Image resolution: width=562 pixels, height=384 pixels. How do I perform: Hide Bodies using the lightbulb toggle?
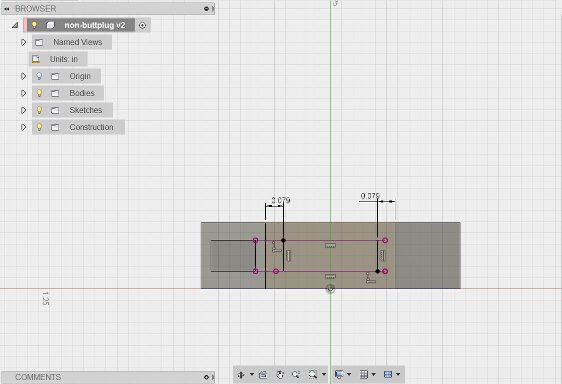click(x=39, y=93)
